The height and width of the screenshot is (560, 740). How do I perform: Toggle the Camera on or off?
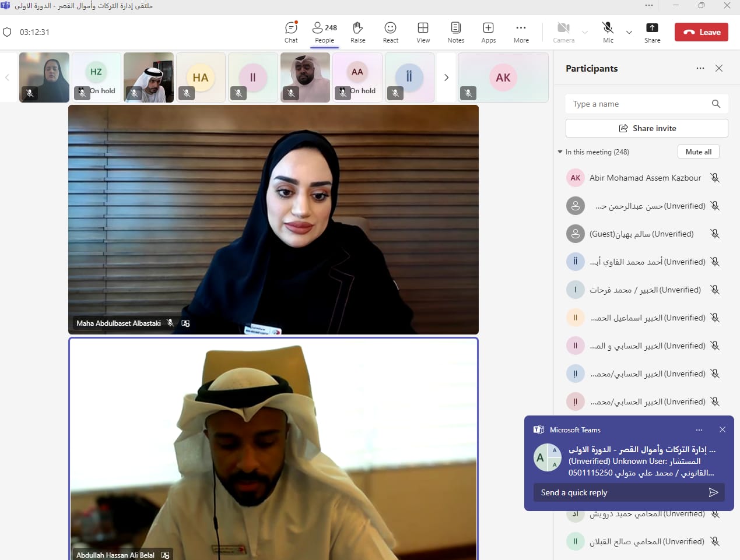click(x=563, y=32)
